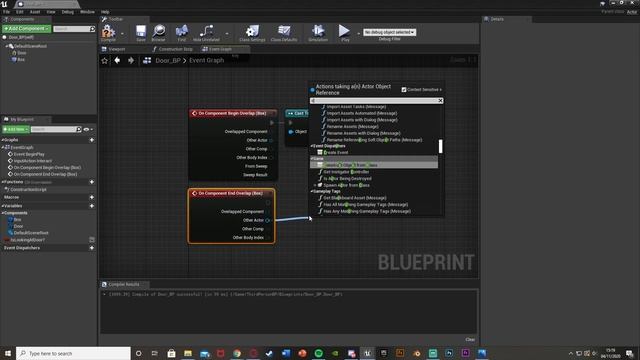
Task: Open the Add Component dropdown
Action: 26,29
